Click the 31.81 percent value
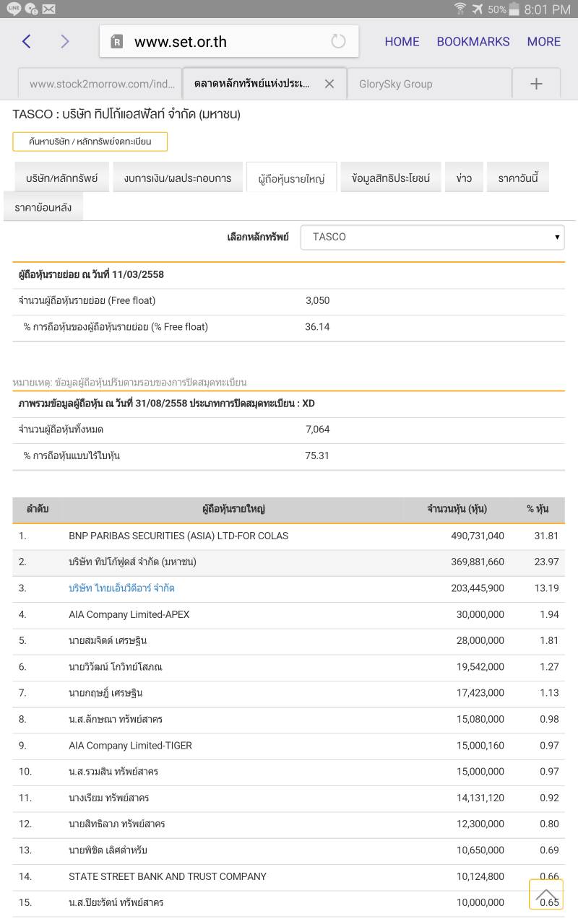Image resolution: width=578 pixels, height=924 pixels. pos(546,536)
